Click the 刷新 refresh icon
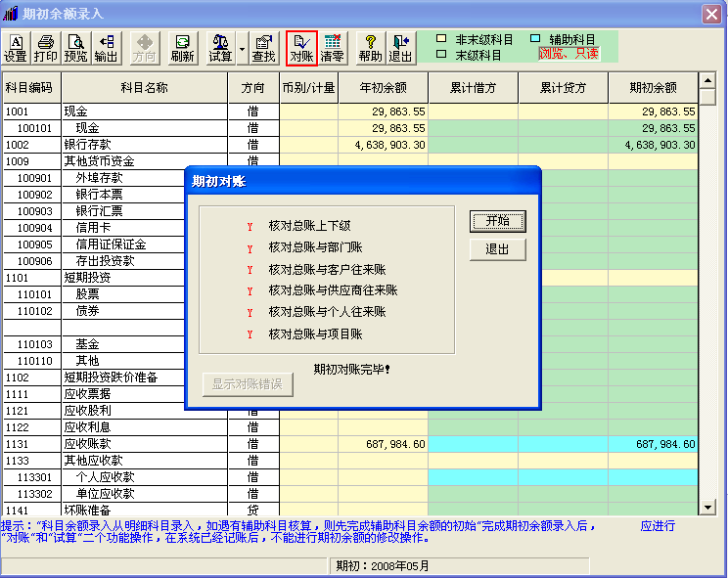 pyautogui.click(x=182, y=48)
